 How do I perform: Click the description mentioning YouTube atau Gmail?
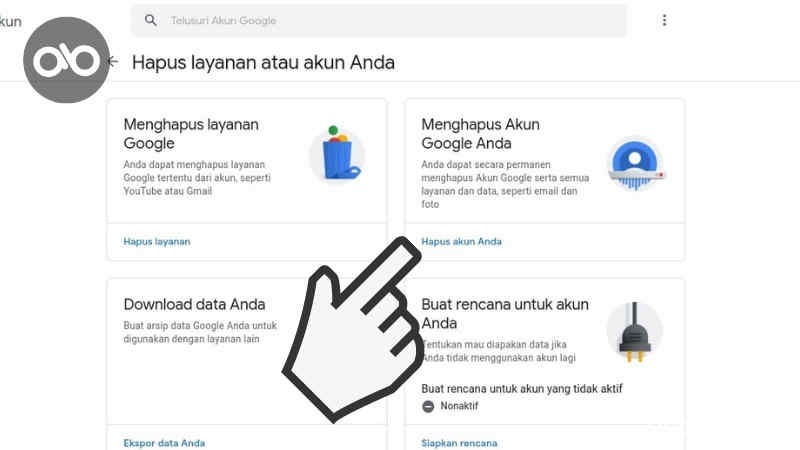coord(197,178)
